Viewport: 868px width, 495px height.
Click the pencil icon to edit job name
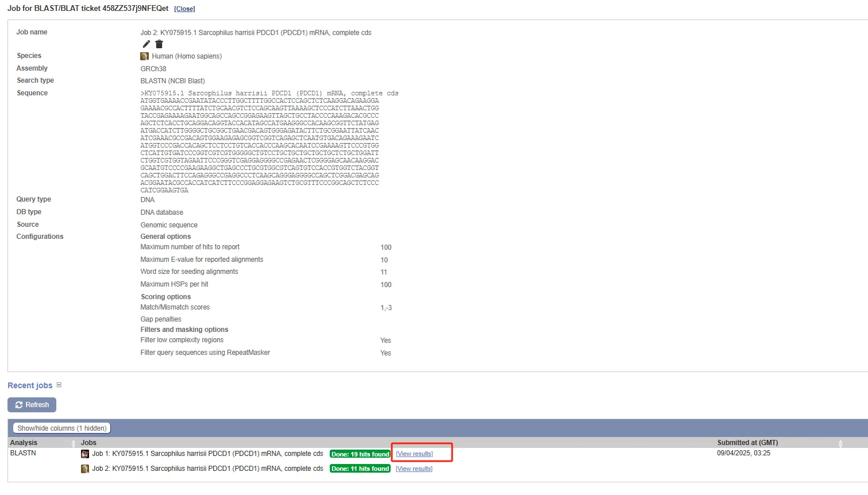(146, 44)
